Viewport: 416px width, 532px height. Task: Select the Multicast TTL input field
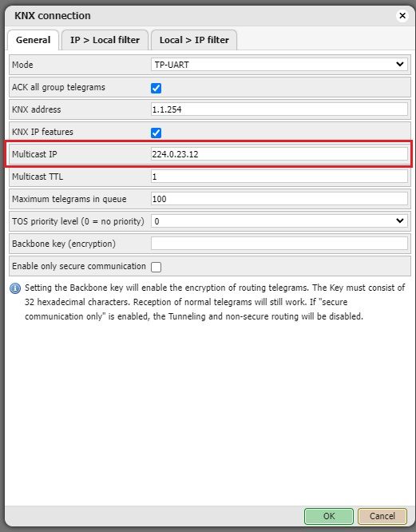pyautogui.click(x=279, y=177)
